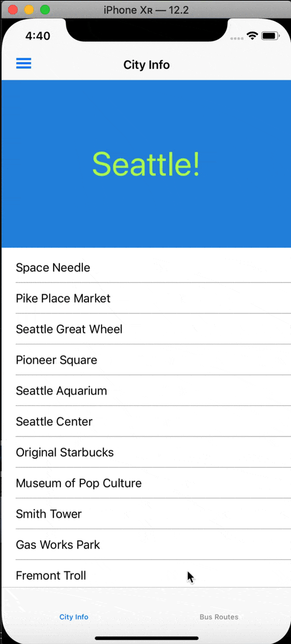
Task: Switch to the Bus Routes tab
Action: pos(219,617)
